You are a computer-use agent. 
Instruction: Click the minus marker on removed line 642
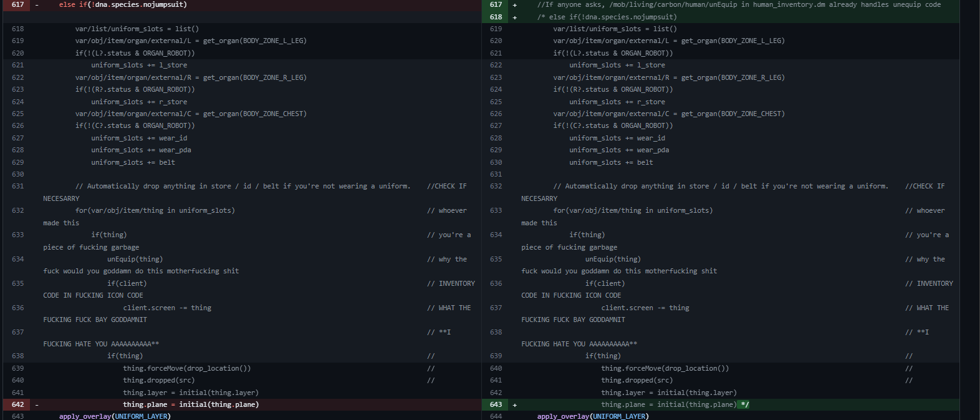coord(37,404)
